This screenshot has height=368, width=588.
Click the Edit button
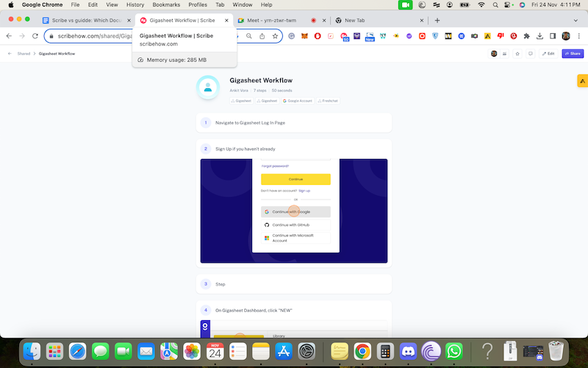pos(548,54)
